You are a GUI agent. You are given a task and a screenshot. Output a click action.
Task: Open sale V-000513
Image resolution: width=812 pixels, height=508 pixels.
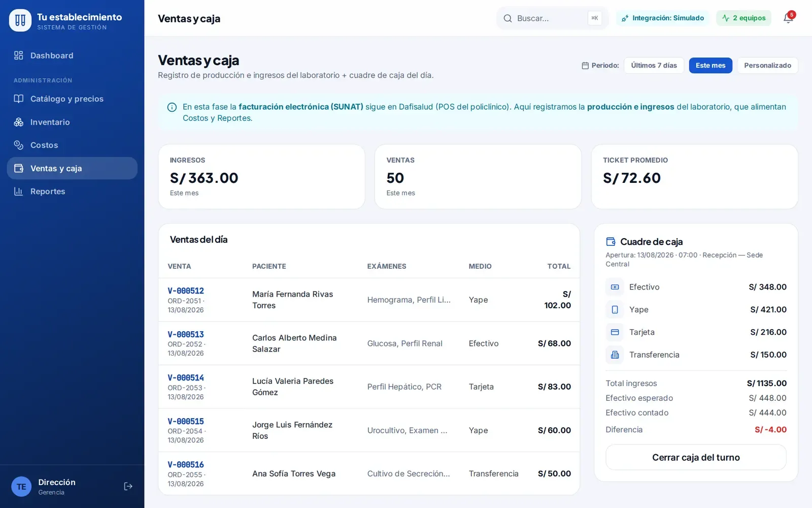[x=186, y=334]
